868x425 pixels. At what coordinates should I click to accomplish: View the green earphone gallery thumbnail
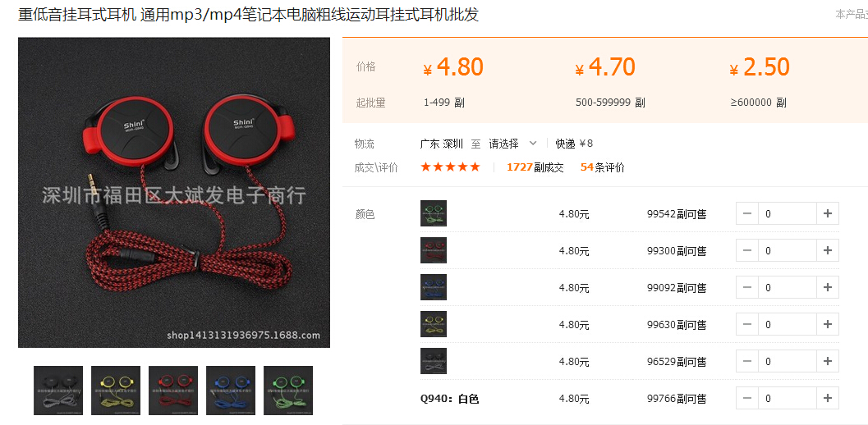click(288, 391)
